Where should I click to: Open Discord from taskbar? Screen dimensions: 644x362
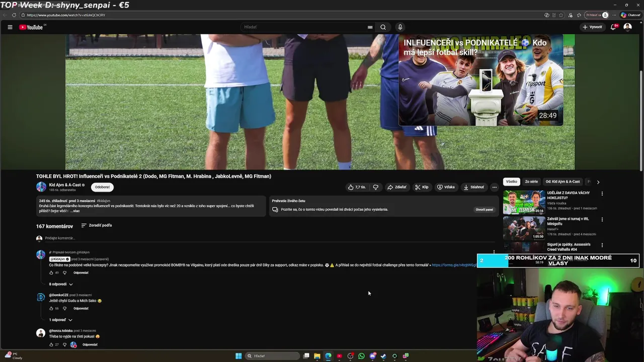tap(372, 356)
